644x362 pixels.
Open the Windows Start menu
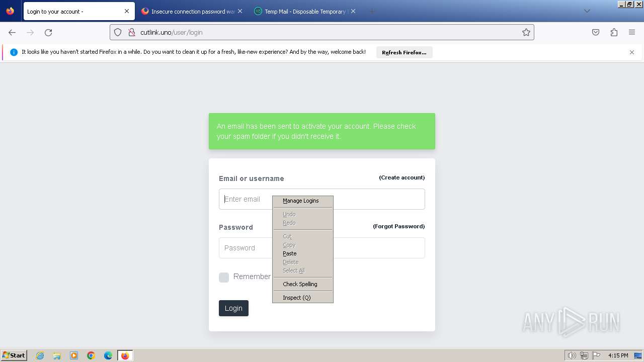pyautogui.click(x=14, y=355)
